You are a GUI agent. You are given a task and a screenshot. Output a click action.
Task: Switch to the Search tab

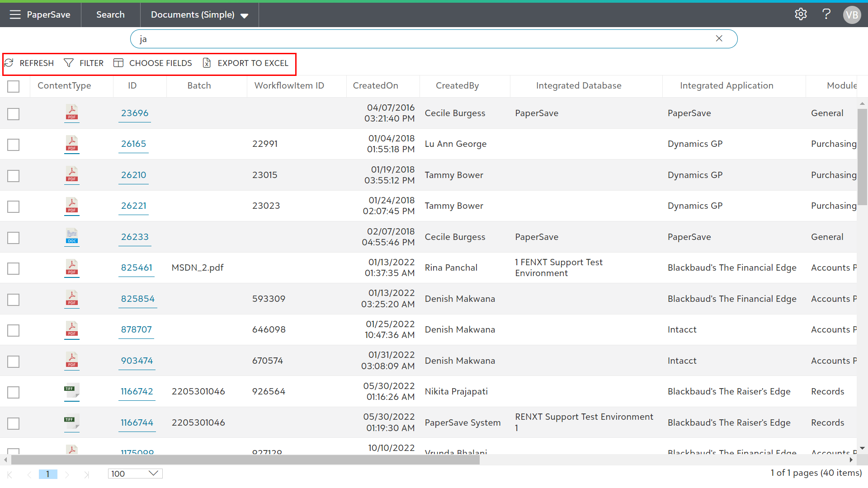[x=110, y=15]
